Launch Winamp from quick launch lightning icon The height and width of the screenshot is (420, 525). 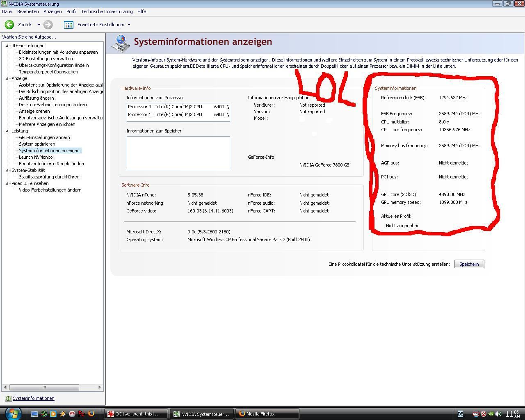(62, 414)
